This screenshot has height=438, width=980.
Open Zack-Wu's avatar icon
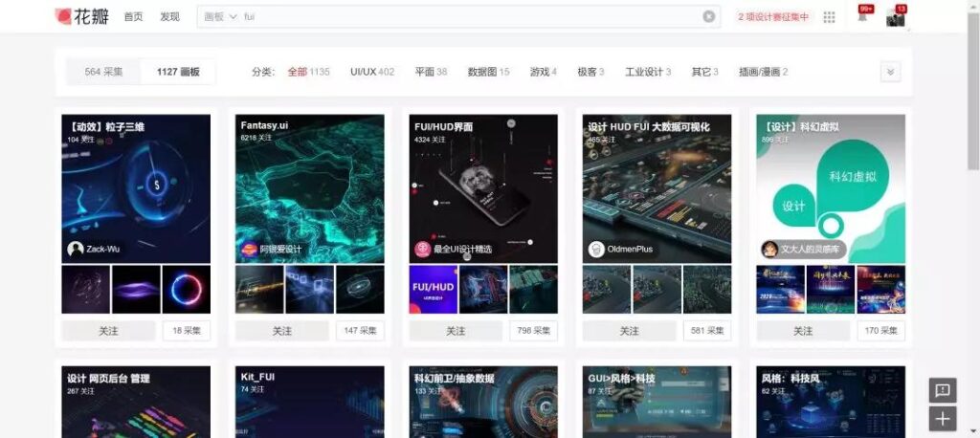coord(76,249)
